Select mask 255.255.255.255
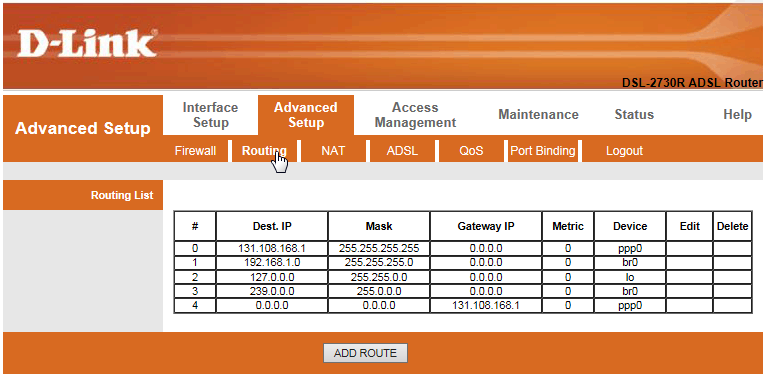This screenshot has width=767, height=379. (379, 248)
